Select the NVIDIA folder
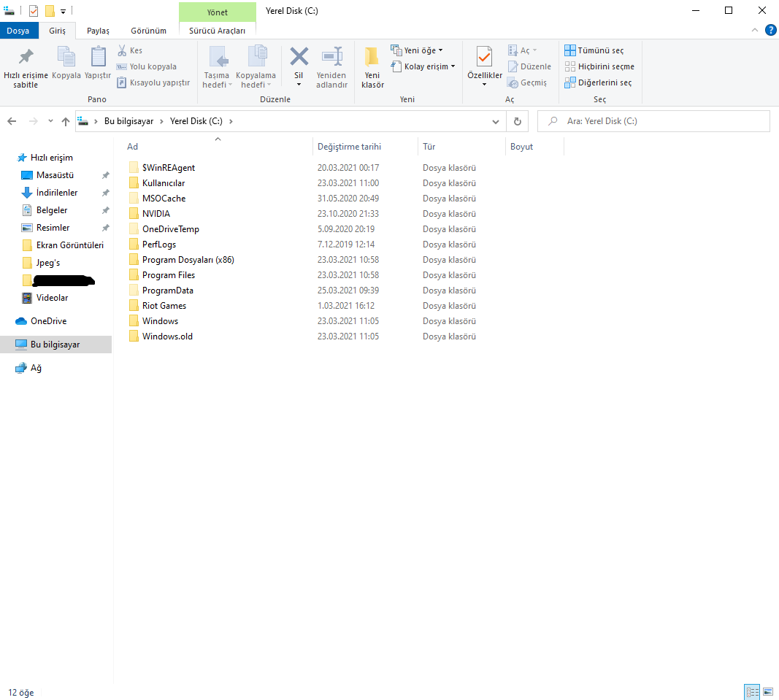Screen dimensions: 779x700 click(156, 214)
